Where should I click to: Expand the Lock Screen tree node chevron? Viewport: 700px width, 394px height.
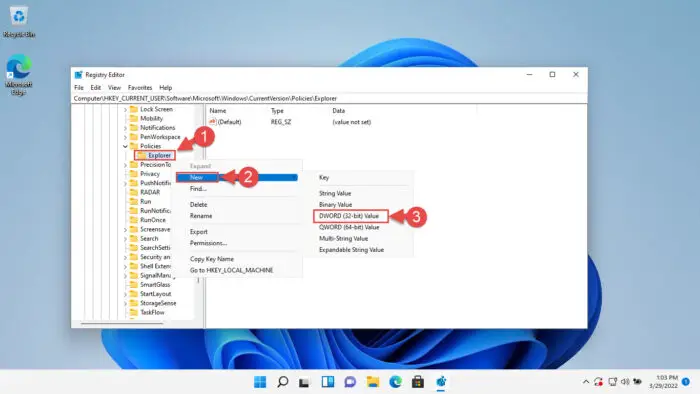[125, 109]
